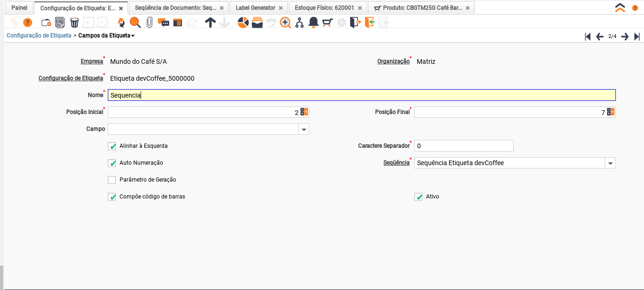This screenshot has width=644, height=290.
Task: Click the Export door-arrow icon
Action: tap(356, 23)
